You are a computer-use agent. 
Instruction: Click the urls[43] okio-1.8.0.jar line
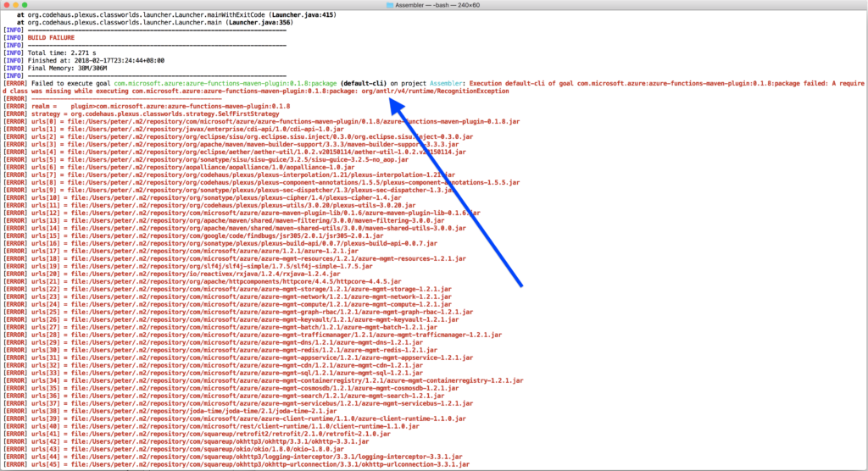pyautogui.click(x=173, y=449)
